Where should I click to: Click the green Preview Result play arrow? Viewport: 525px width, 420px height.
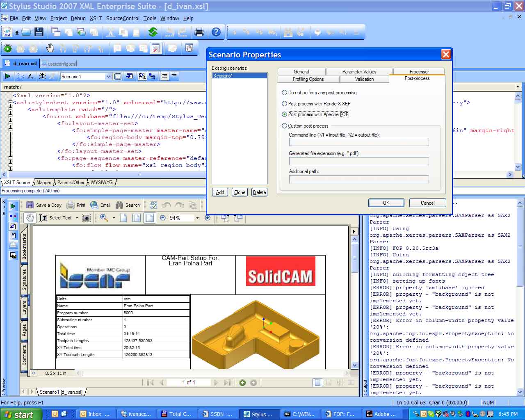click(7, 76)
